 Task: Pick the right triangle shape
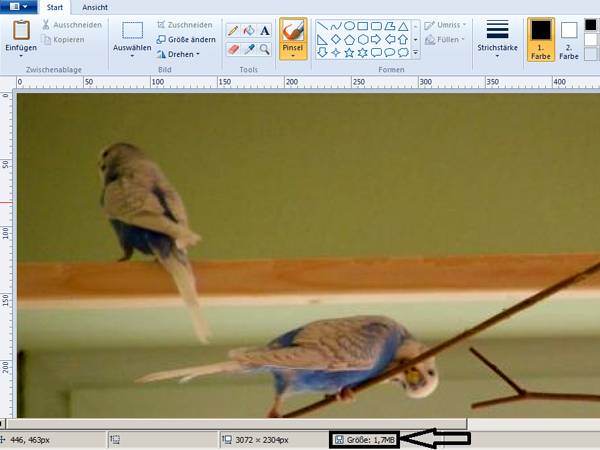click(x=323, y=39)
